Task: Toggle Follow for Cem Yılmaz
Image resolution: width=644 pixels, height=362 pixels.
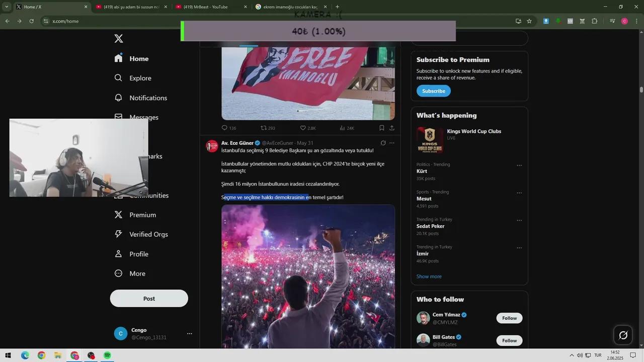Action: 509,318
